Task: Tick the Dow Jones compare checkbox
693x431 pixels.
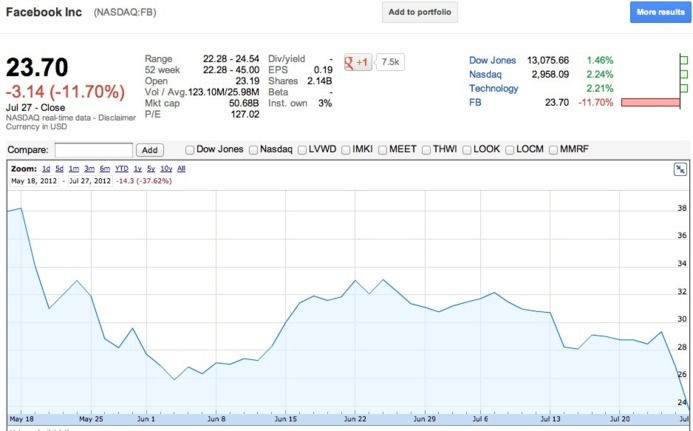Action: [x=190, y=150]
